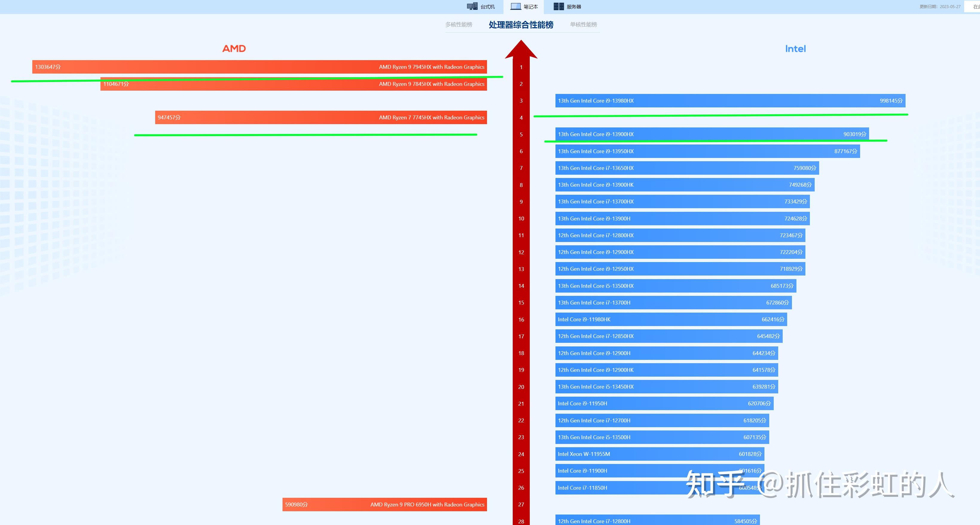980x525 pixels.
Task: Select the Intel Core i9-11980HK bar
Action: (x=671, y=319)
